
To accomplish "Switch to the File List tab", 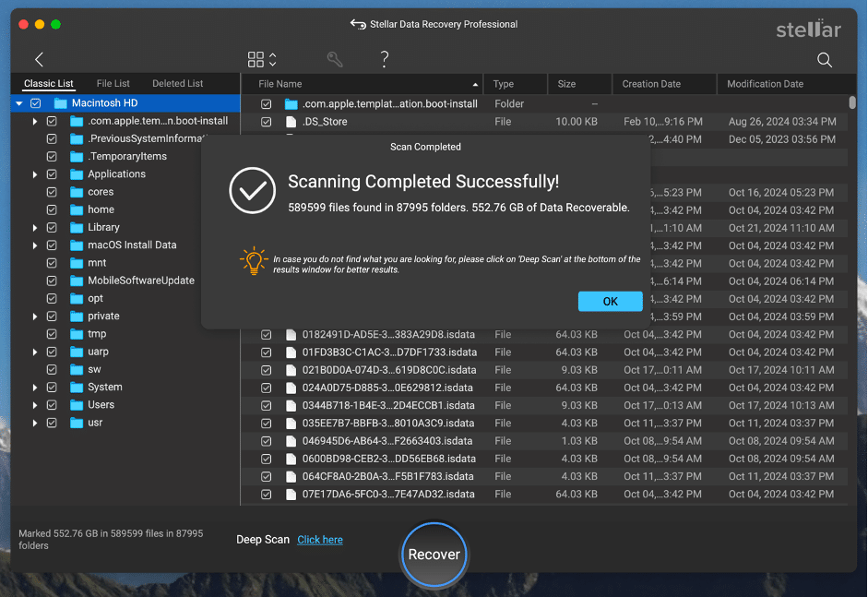I will click(x=113, y=83).
